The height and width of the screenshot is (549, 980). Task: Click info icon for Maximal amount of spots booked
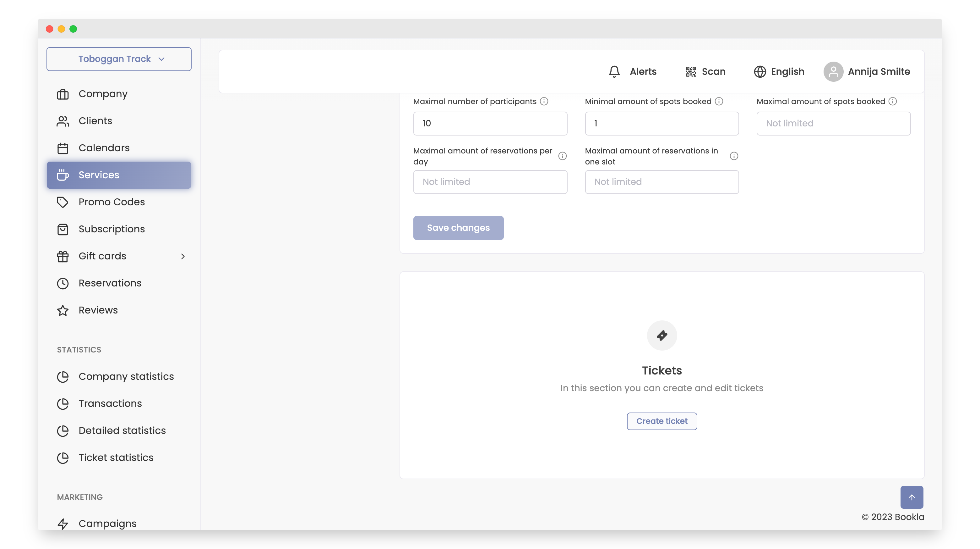pos(892,101)
